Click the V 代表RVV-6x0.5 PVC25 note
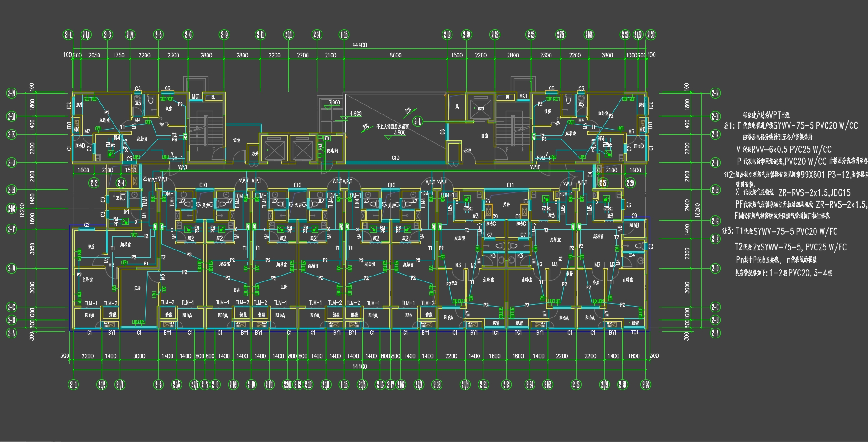Screen dimensions: 868x442 (784, 149)
